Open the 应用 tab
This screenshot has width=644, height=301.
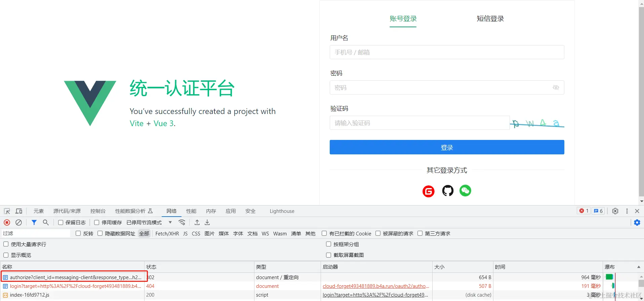[x=231, y=211]
